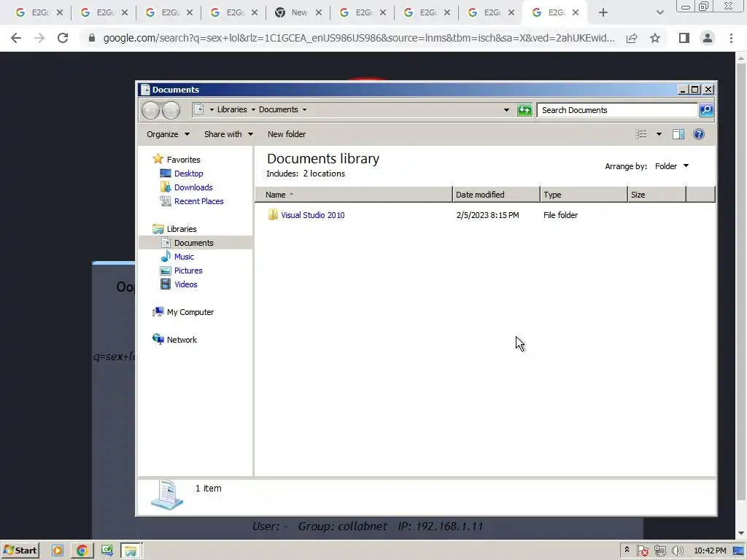Reload the Chrome page

(x=63, y=38)
